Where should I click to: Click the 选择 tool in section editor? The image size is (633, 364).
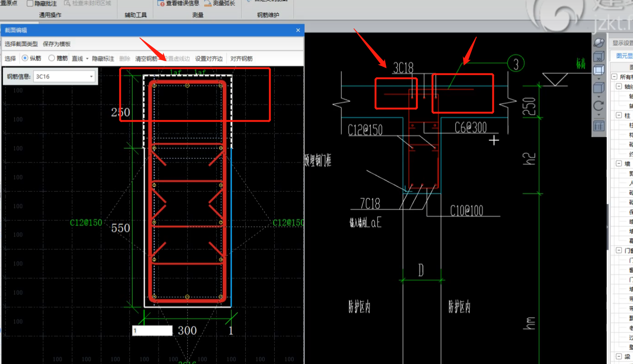tap(10, 59)
